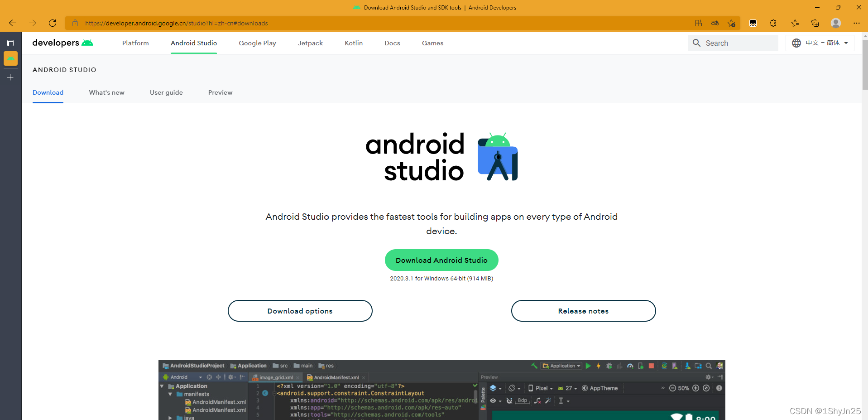This screenshot has height=420, width=868.
Task: Open Download options
Action: (300, 311)
